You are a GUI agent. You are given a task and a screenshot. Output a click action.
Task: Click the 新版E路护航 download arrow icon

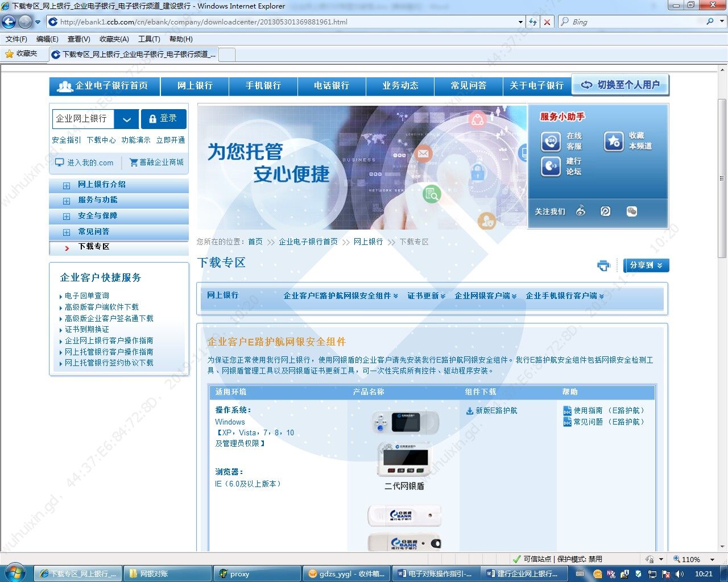coord(470,411)
